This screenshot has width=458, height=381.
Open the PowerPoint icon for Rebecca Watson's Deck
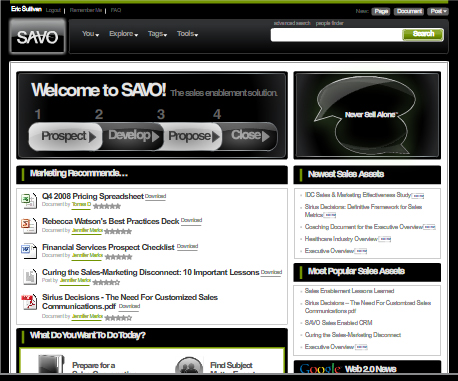point(29,226)
